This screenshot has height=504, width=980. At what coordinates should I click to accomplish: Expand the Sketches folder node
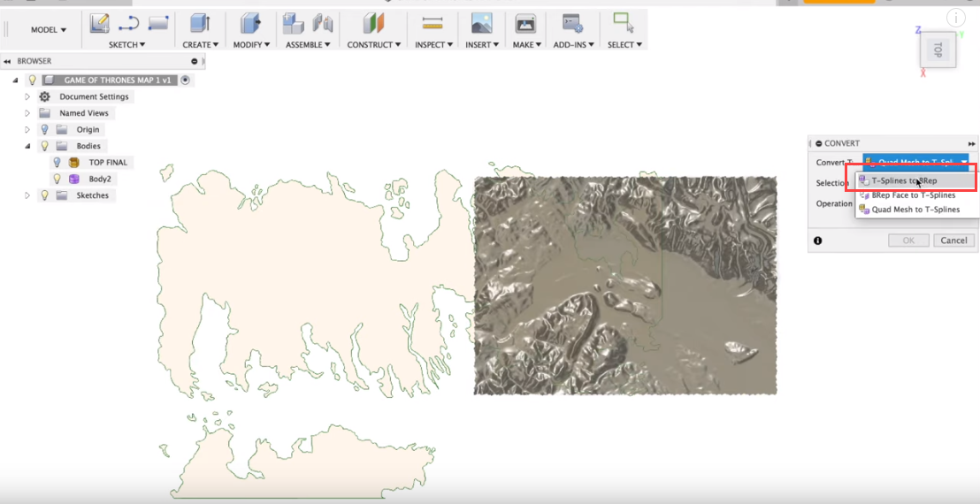point(27,195)
